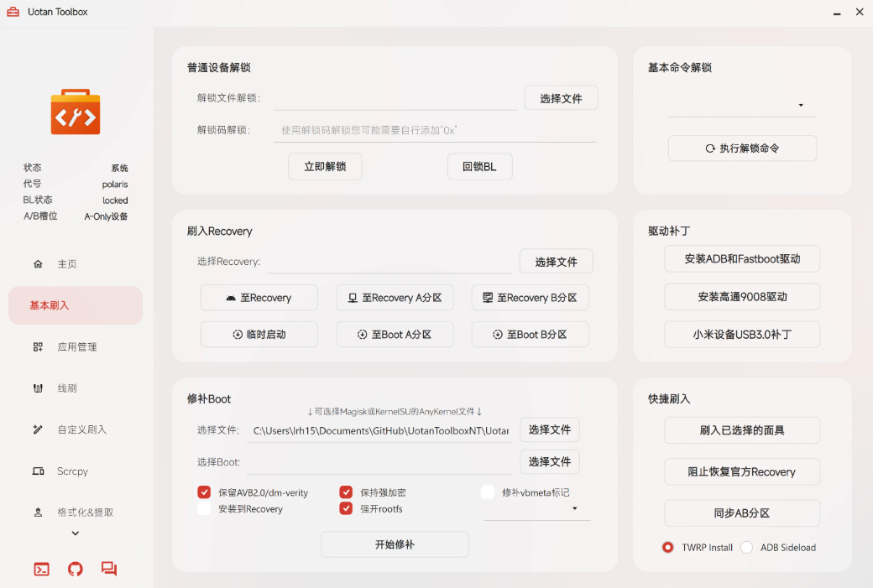The height and width of the screenshot is (588, 873).
Task: Open the terminal icon at bottom left
Action: [x=41, y=569]
